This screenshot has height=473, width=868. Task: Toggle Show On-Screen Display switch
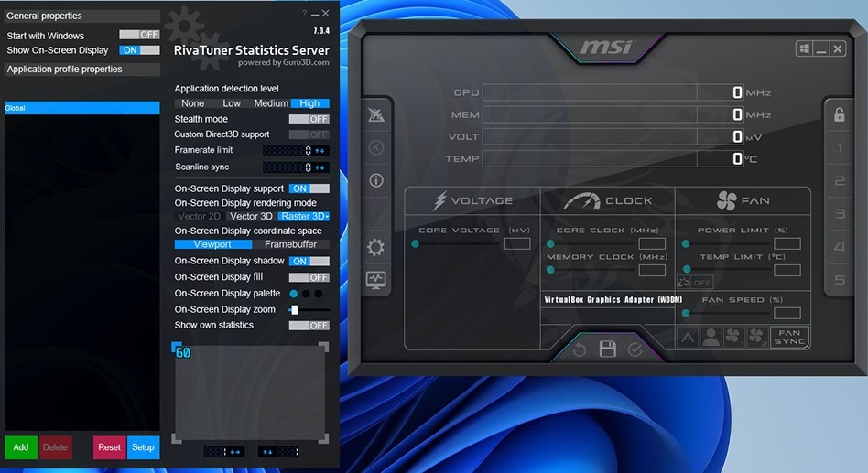click(x=139, y=50)
